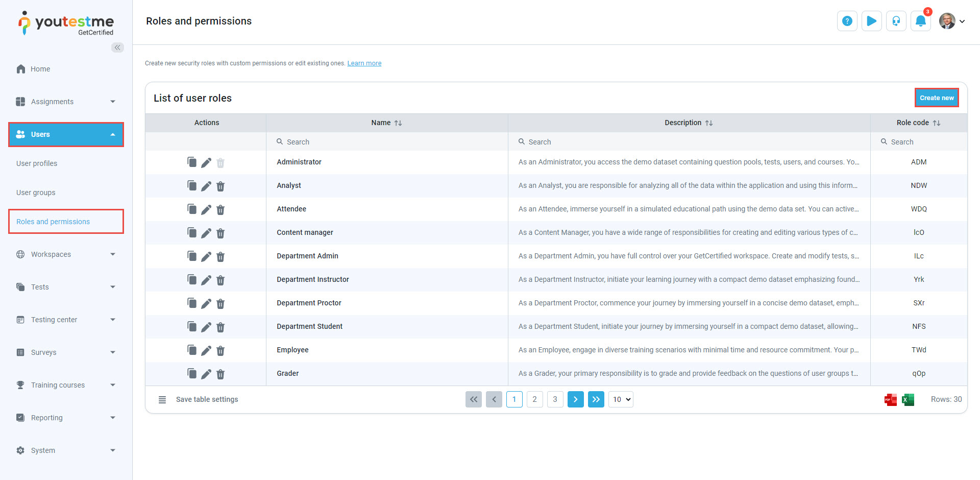
Task: Edit the Analyst role
Action: (206, 186)
